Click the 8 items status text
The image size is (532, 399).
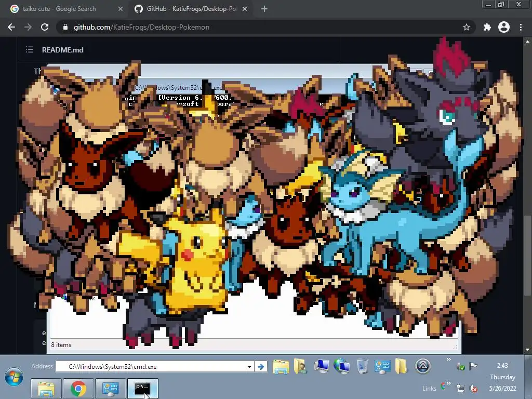(61, 345)
